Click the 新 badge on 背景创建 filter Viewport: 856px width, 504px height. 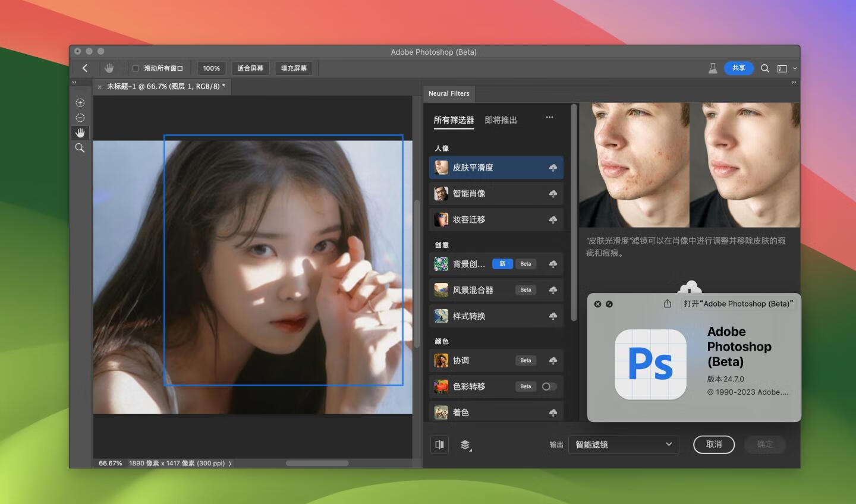[x=502, y=264]
